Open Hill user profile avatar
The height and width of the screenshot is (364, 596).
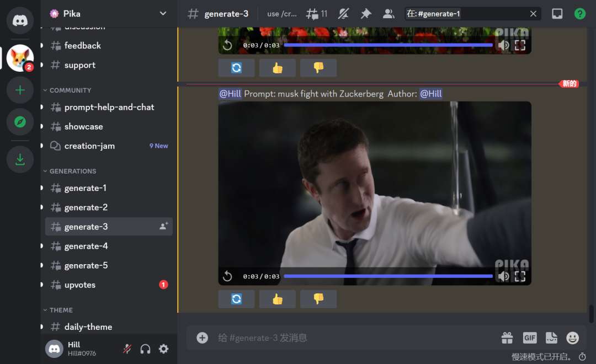tap(54, 349)
